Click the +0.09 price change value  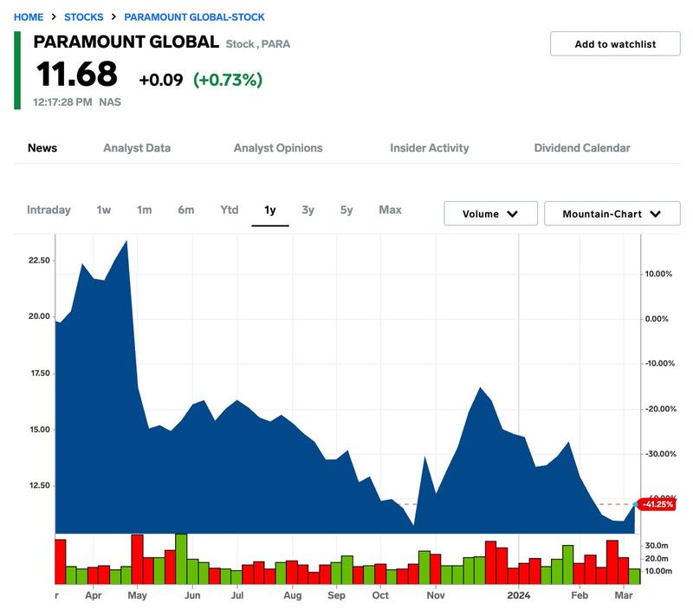click(161, 80)
